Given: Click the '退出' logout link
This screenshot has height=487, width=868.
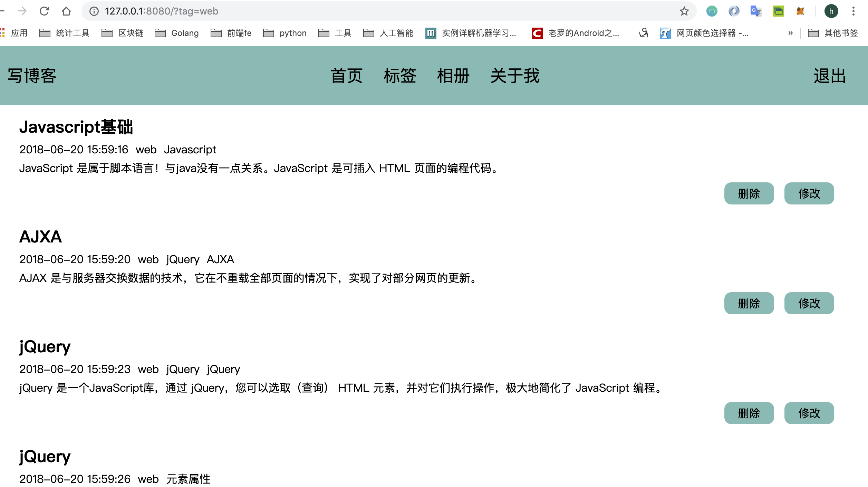Looking at the screenshot, I should (830, 76).
